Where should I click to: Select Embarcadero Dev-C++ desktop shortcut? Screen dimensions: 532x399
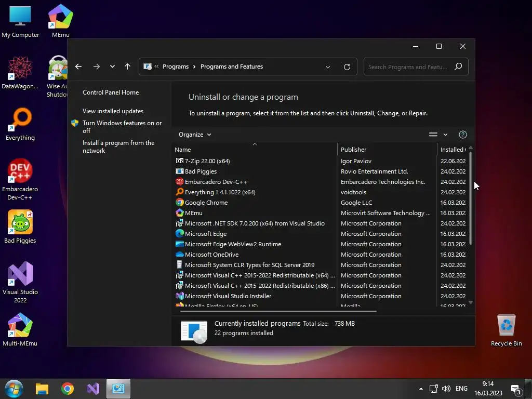click(x=20, y=179)
